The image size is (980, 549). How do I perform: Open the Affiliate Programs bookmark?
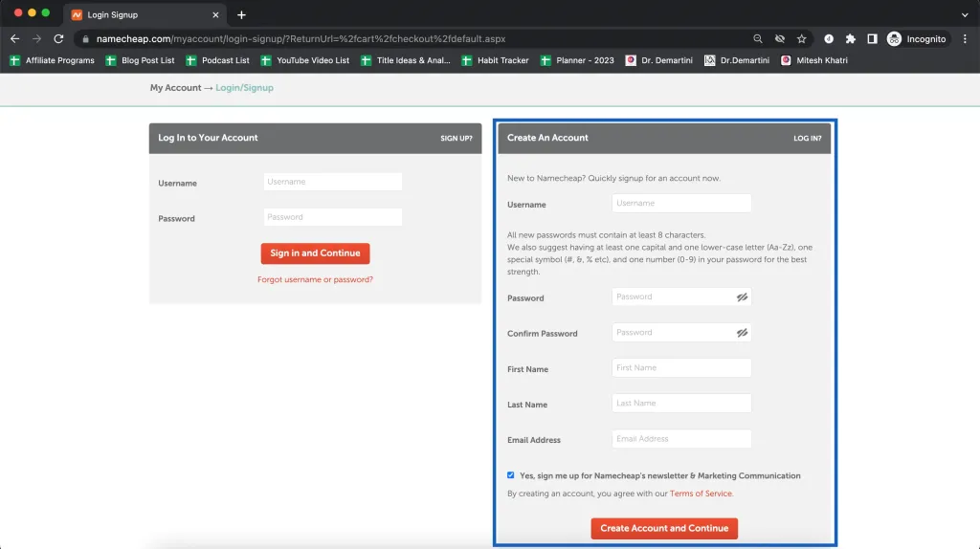click(x=53, y=60)
